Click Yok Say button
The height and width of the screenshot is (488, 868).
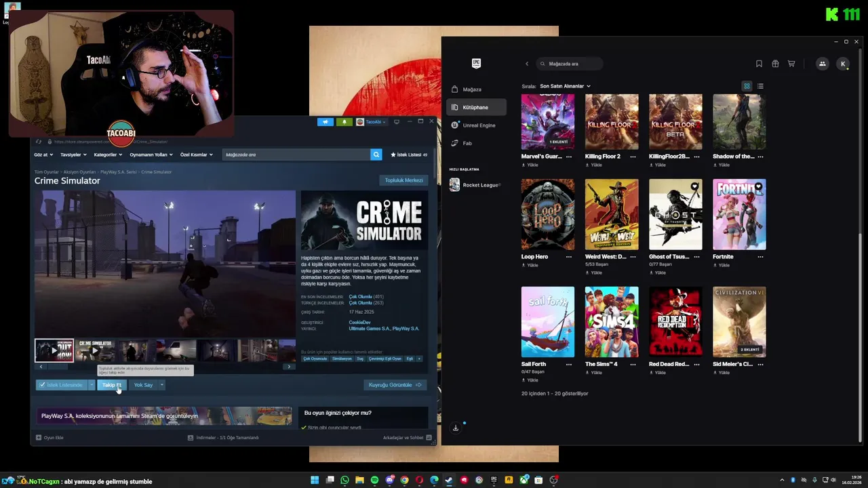[143, 385]
